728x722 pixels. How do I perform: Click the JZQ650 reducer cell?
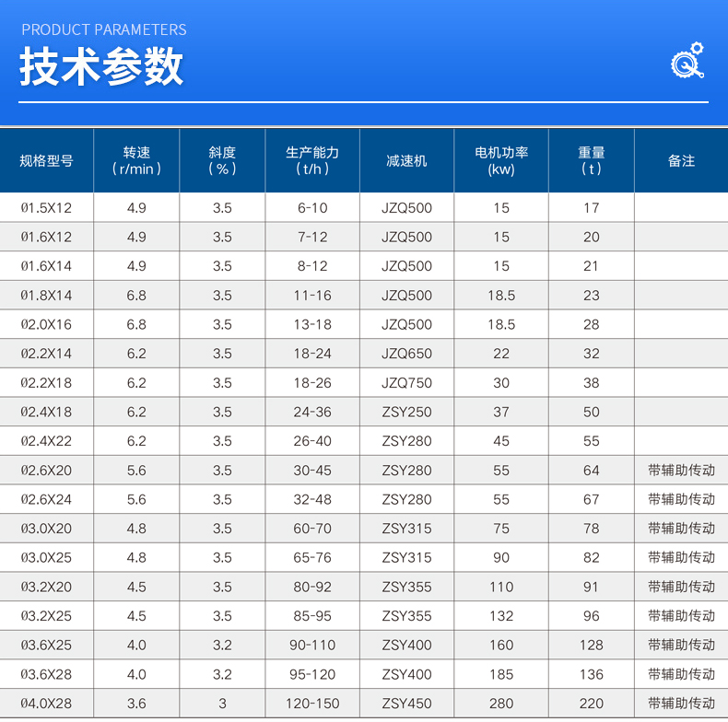pyautogui.click(x=406, y=354)
